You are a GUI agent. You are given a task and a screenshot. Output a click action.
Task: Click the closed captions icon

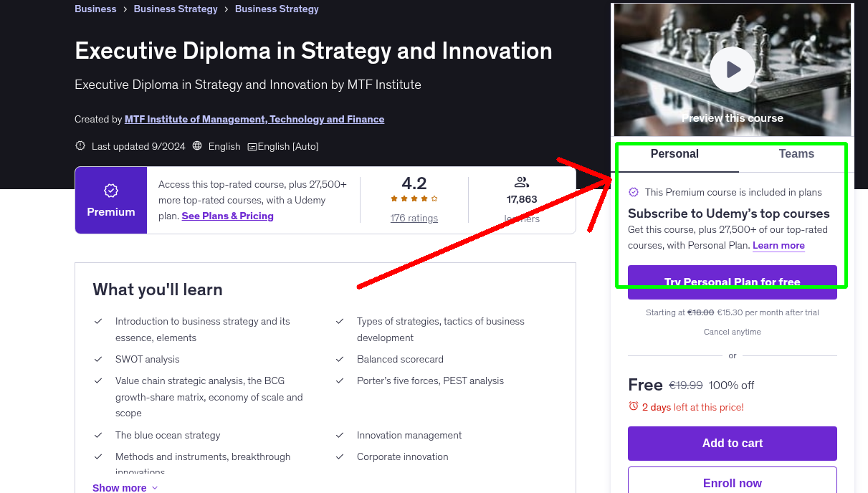pos(252,147)
